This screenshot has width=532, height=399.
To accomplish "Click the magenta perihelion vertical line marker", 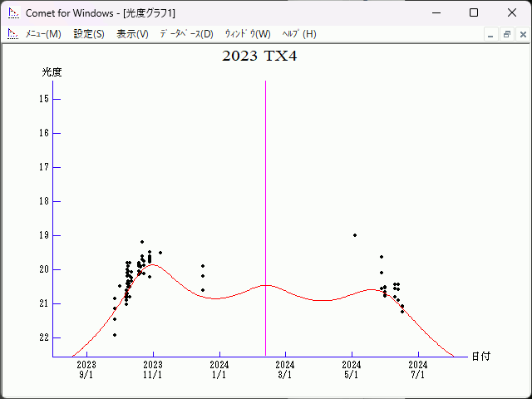I will pos(265,219).
